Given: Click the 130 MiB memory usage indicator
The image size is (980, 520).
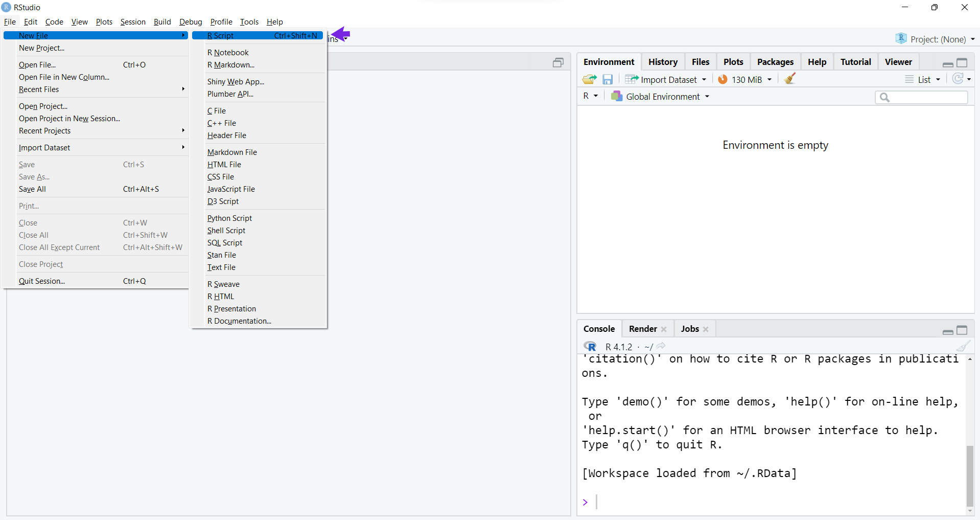Looking at the screenshot, I should [744, 79].
